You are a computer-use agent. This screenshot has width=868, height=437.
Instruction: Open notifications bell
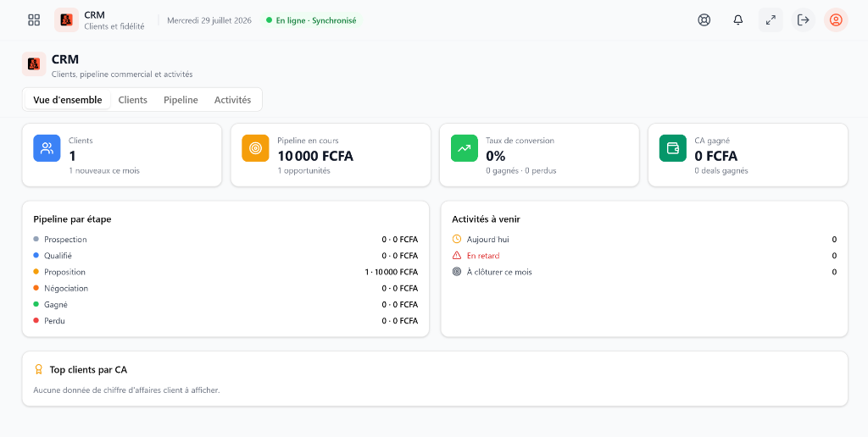(x=738, y=20)
